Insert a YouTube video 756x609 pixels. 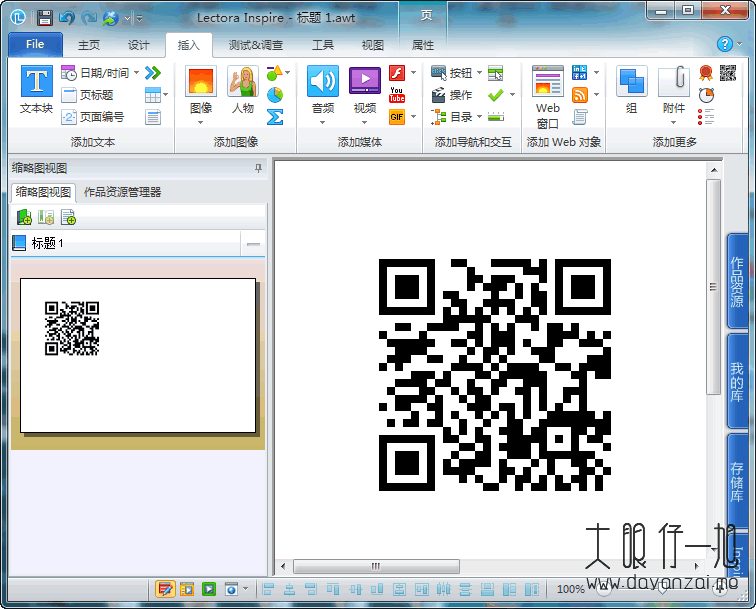click(397, 95)
